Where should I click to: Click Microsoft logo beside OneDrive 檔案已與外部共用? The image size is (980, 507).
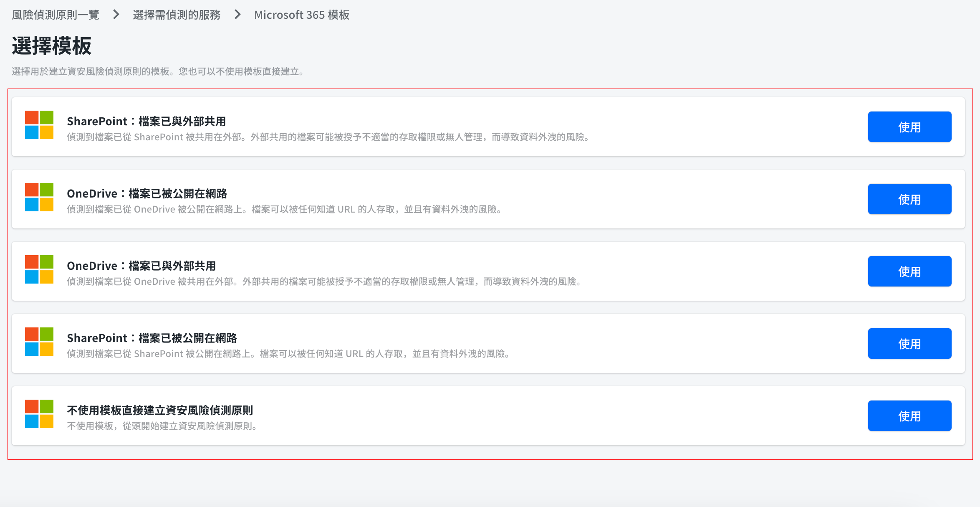click(x=39, y=269)
